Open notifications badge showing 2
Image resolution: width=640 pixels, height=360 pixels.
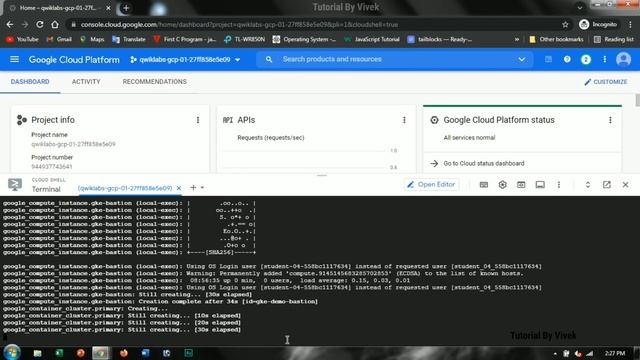[586, 60]
